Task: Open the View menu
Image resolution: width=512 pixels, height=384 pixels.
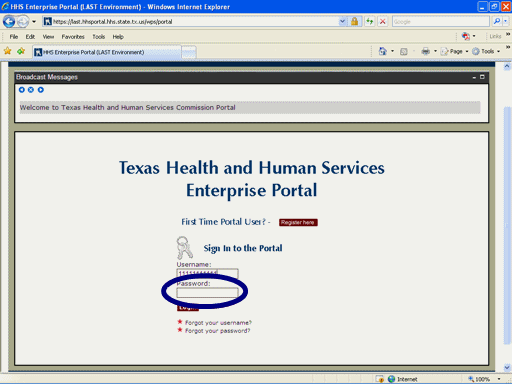Action: coord(48,37)
